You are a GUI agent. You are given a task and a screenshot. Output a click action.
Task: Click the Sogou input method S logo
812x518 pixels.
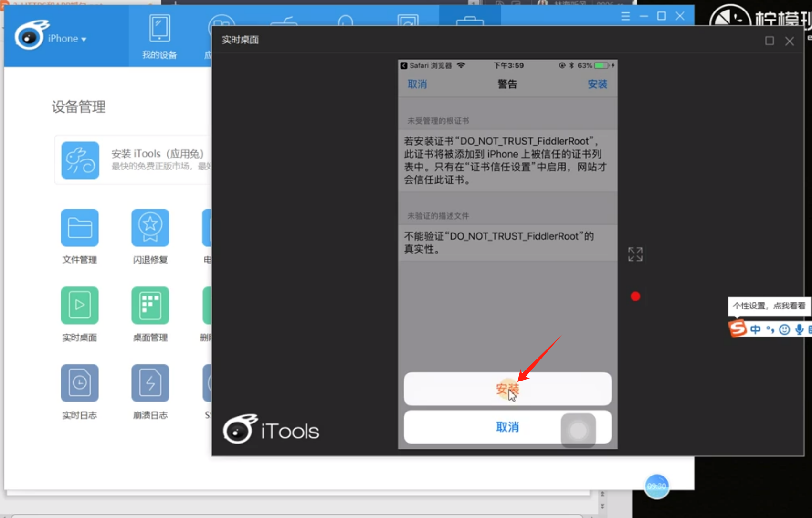[x=738, y=328]
